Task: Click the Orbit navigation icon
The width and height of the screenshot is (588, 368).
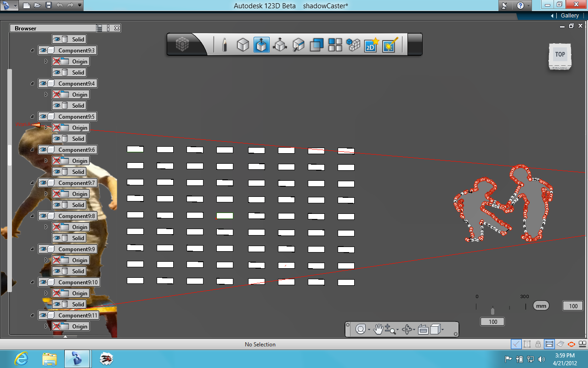Action: pyautogui.click(x=407, y=329)
